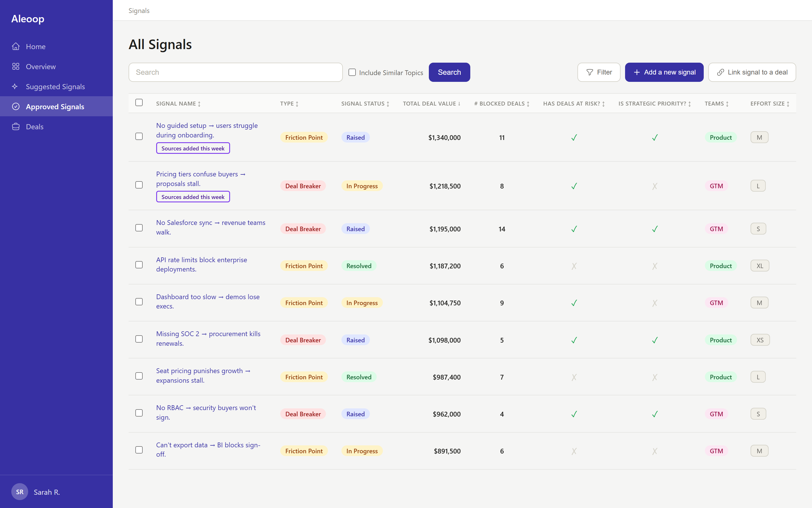Click Link signal to a deal button

point(752,72)
